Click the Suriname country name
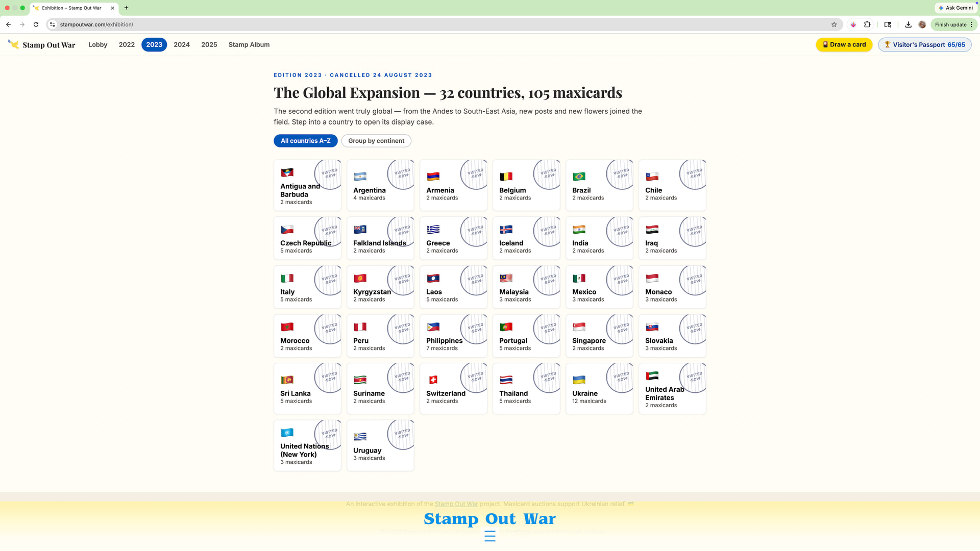980x551 pixels. tap(369, 393)
